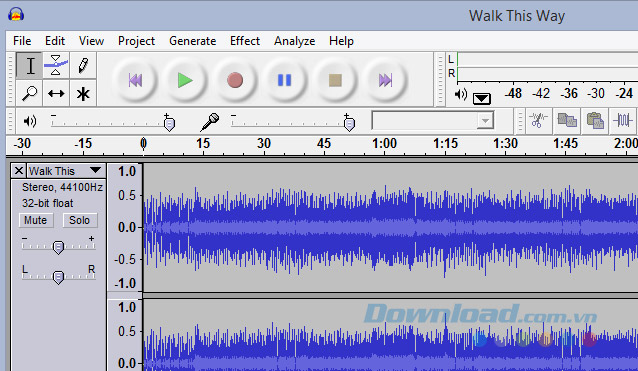Click the Skip to Start button
The height and width of the screenshot is (371, 638).
point(135,80)
